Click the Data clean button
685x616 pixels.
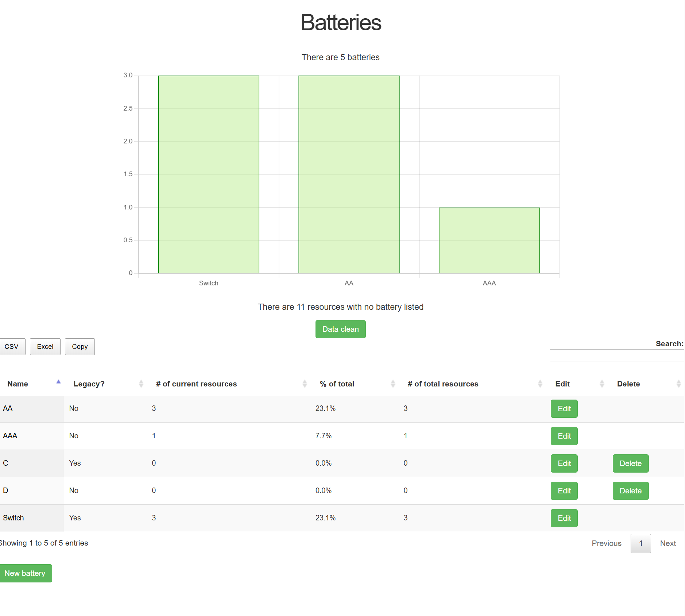pyautogui.click(x=340, y=329)
